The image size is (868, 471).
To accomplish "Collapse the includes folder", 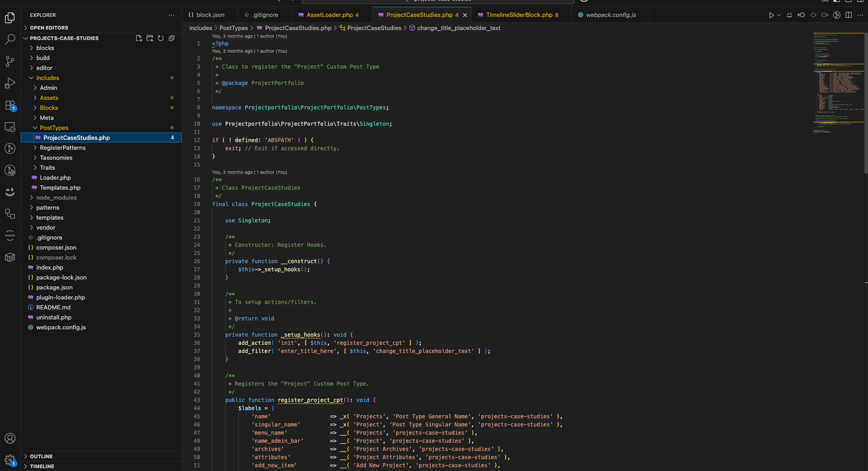I will coord(47,78).
